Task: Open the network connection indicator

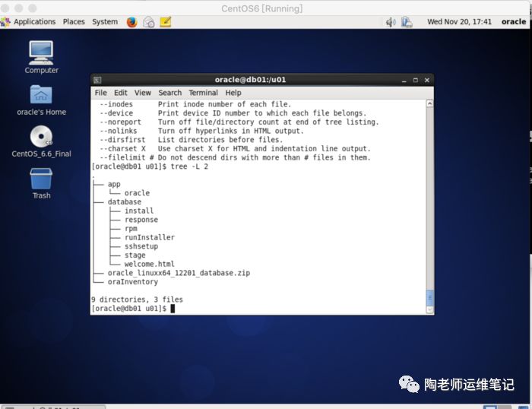Action: pos(407,22)
